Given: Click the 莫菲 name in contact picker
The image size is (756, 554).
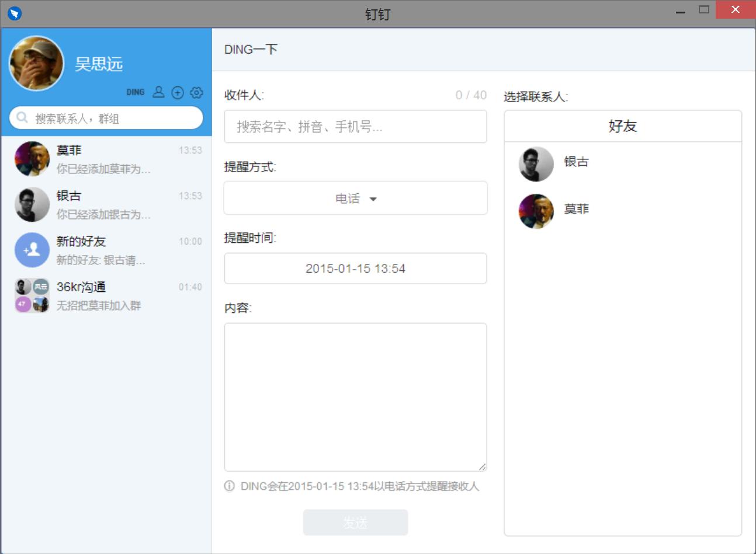Looking at the screenshot, I should point(577,209).
